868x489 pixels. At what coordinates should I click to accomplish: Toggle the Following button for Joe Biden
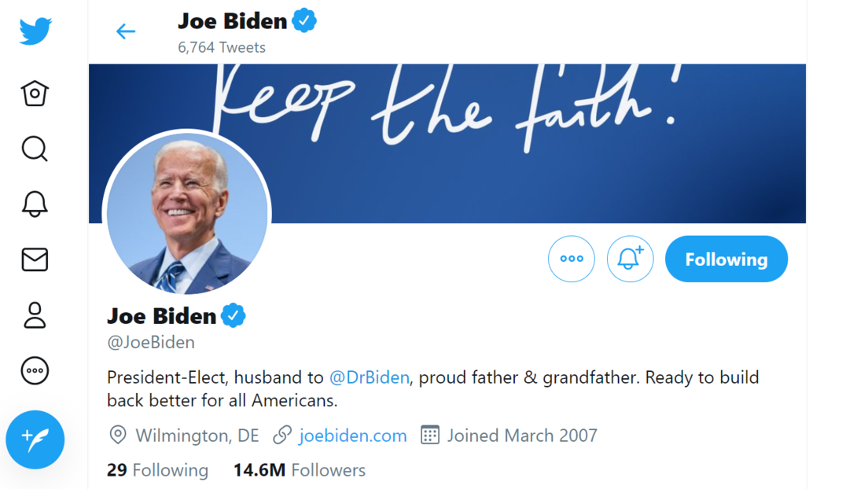click(726, 259)
